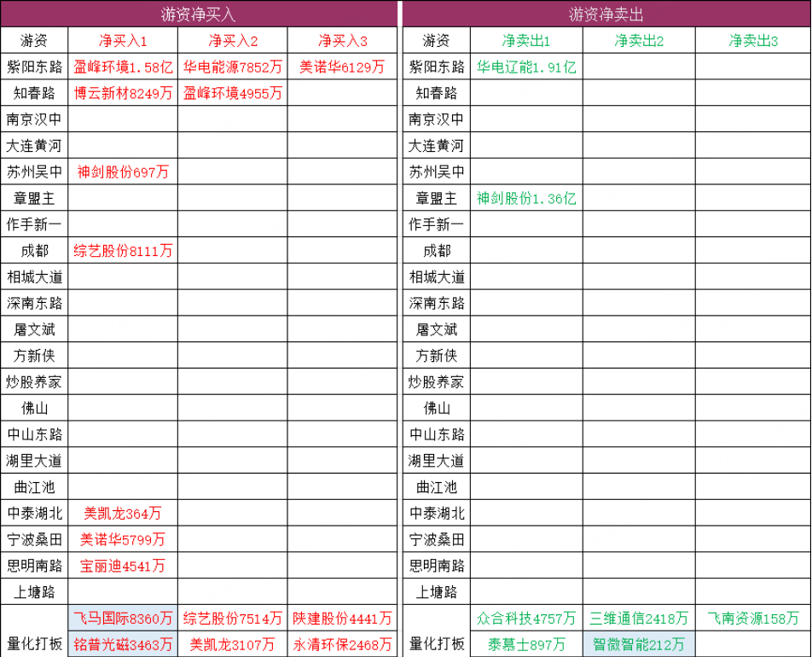Click 曲江池 in the 游资净买入 table
812x657 pixels.
(34, 487)
